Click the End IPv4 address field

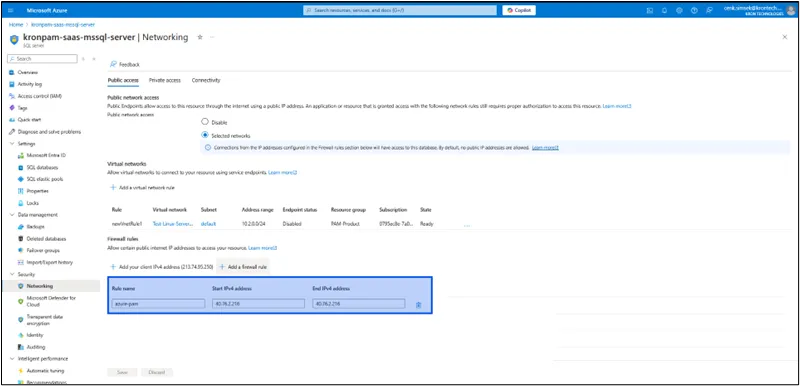click(359, 304)
